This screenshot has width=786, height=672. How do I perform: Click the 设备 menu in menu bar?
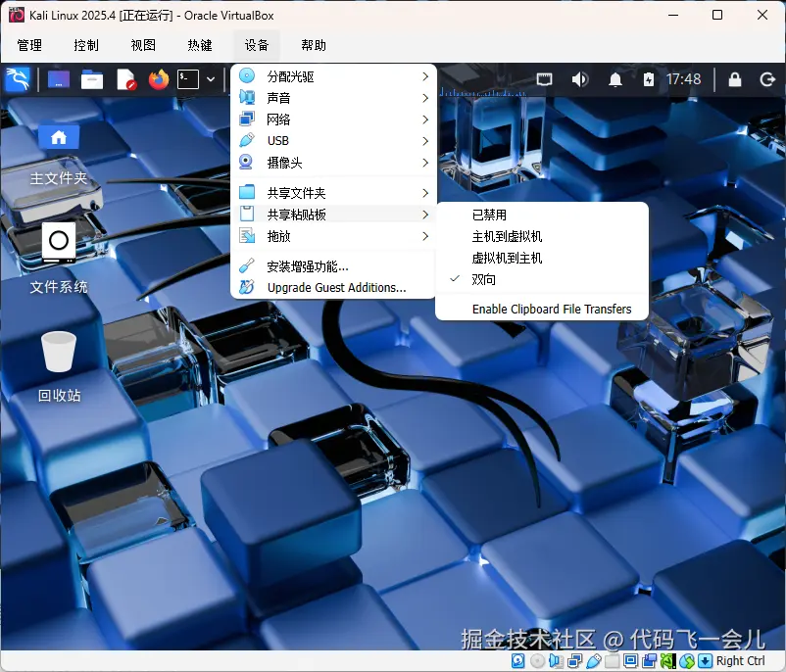pyautogui.click(x=257, y=45)
